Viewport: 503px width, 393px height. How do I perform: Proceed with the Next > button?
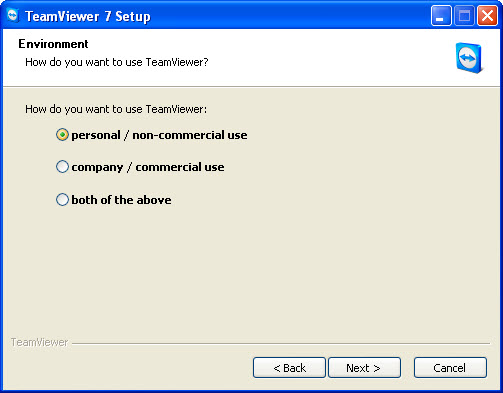(364, 368)
